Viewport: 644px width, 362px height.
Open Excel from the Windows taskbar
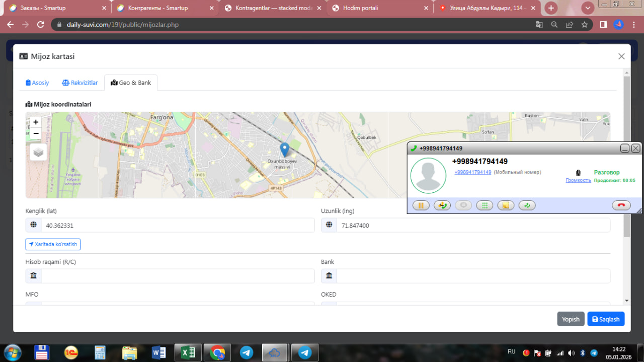click(188, 352)
